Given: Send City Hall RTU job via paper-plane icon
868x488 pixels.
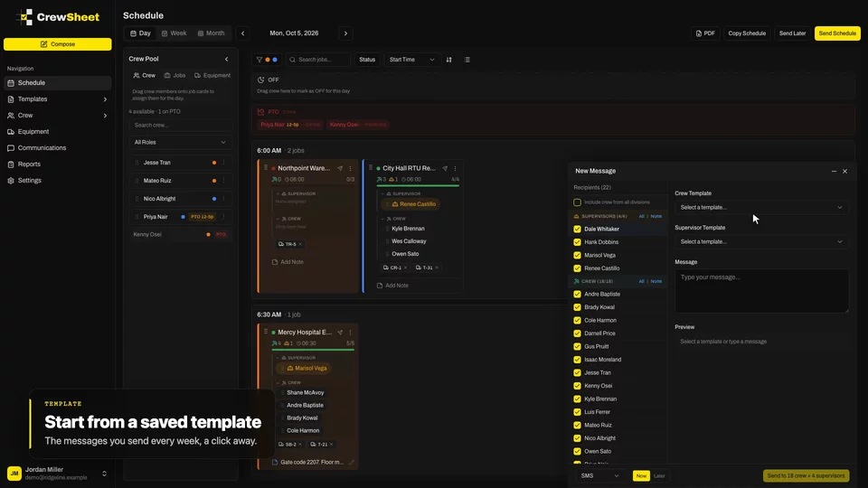Looking at the screenshot, I should pos(445,168).
